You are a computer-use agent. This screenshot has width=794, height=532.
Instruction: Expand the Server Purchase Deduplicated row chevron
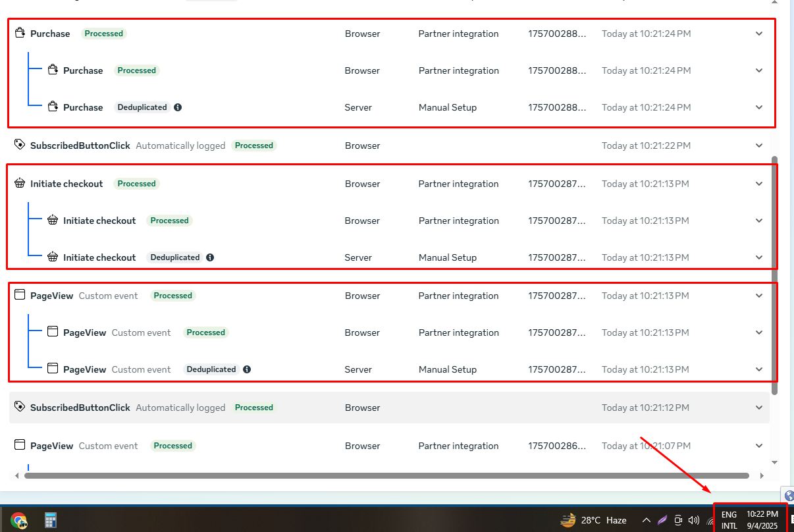point(759,107)
